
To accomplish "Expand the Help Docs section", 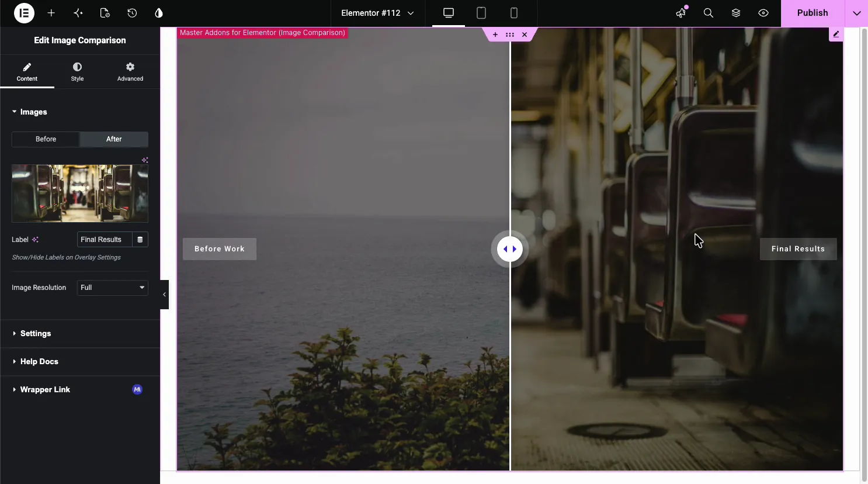I will coord(80,362).
